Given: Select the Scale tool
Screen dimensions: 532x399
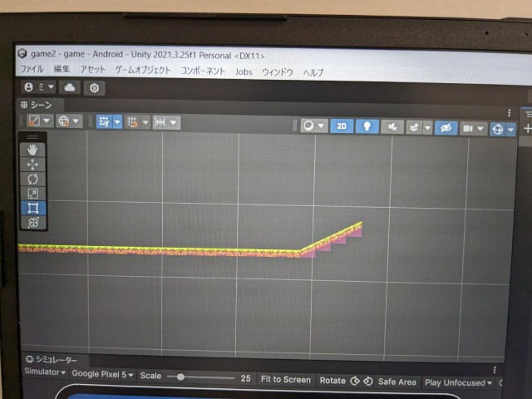Looking at the screenshot, I should click(x=33, y=193).
